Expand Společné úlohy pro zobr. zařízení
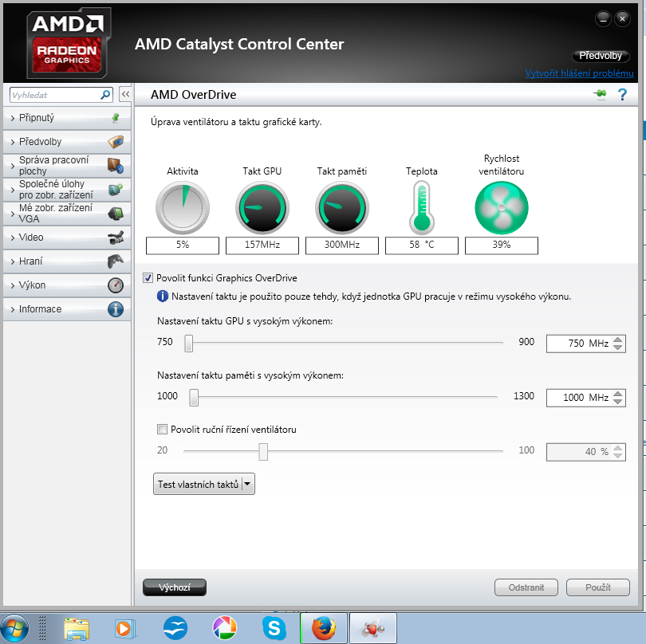The width and height of the screenshot is (646, 644). pos(67,190)
